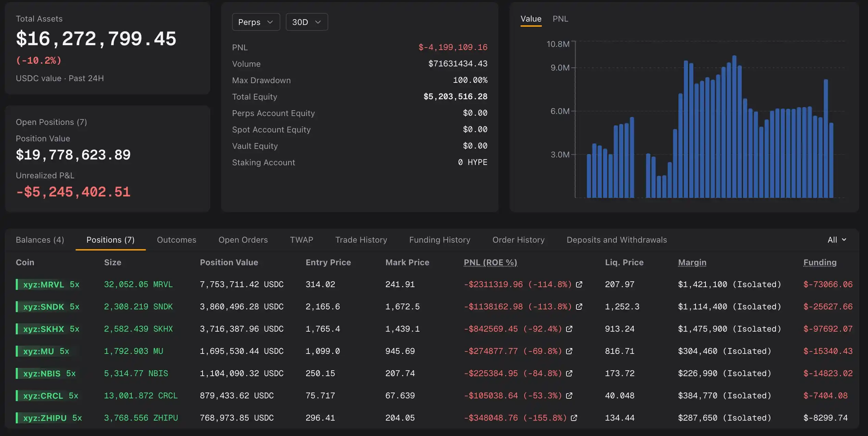Open the Trade History tab
This screenshot has width=868, height=436.
point(361,240)
